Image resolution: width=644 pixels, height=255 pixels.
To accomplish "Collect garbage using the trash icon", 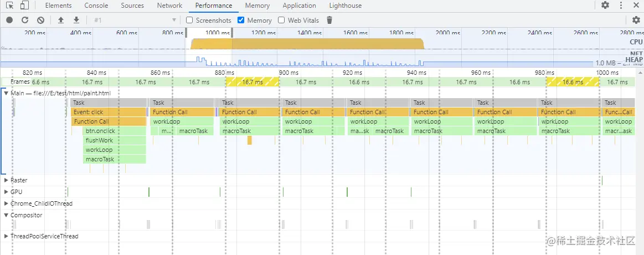I will 329,20.
